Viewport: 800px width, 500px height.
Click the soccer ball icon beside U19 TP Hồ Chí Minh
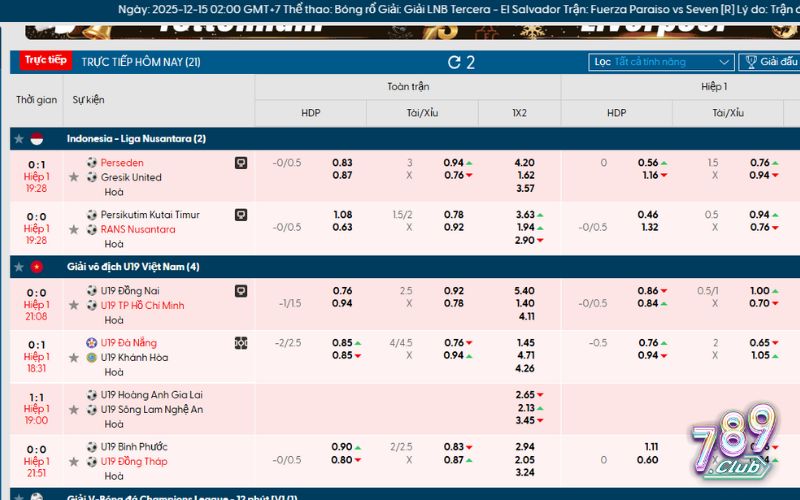click(92, 305)
